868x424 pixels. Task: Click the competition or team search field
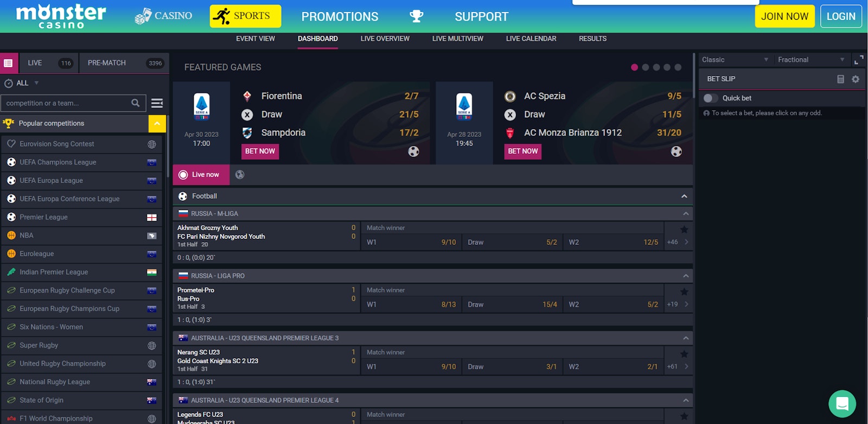pyautogui.click(x=65, y=103)
